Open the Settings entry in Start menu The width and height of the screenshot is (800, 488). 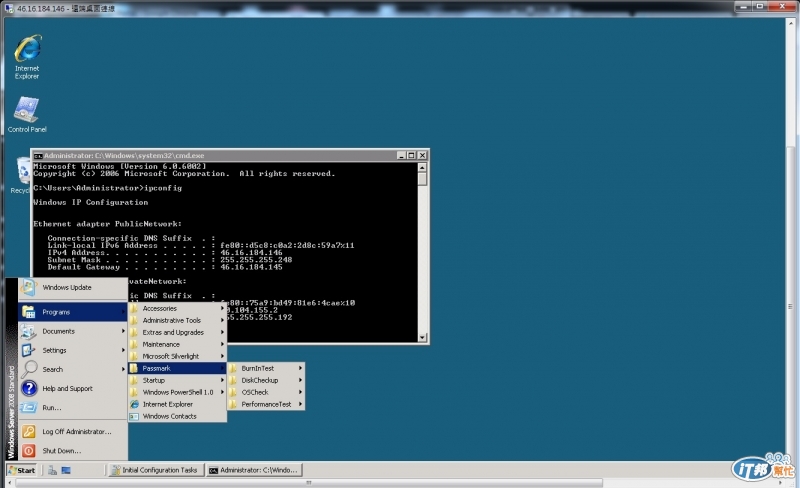[x=73, y=350]
